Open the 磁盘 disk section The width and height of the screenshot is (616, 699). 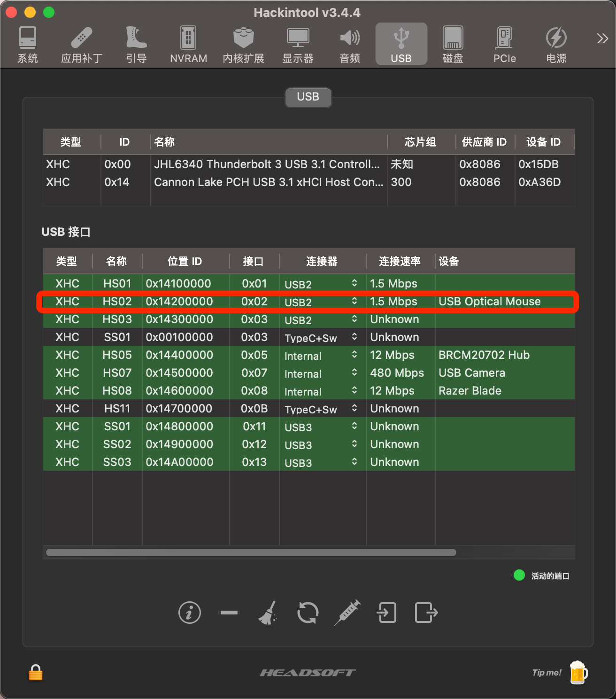pyautogui.click(x=453, y=45)
